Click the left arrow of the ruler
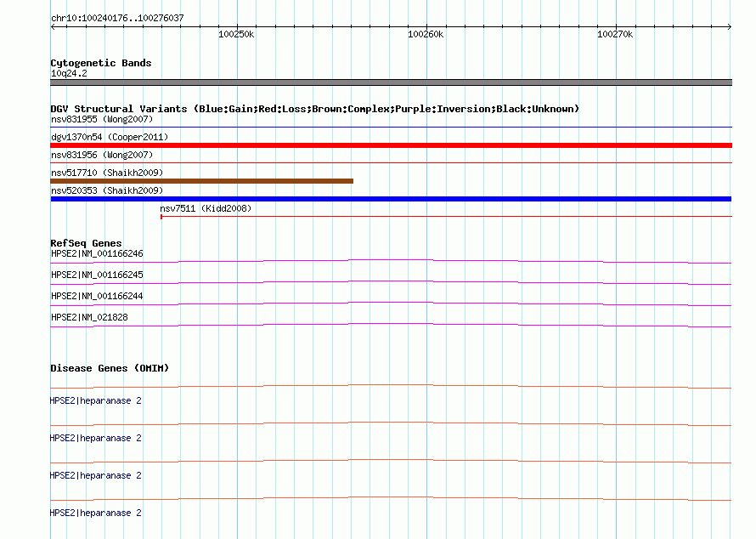The image size is (756, 539). [x=53, y=26]
